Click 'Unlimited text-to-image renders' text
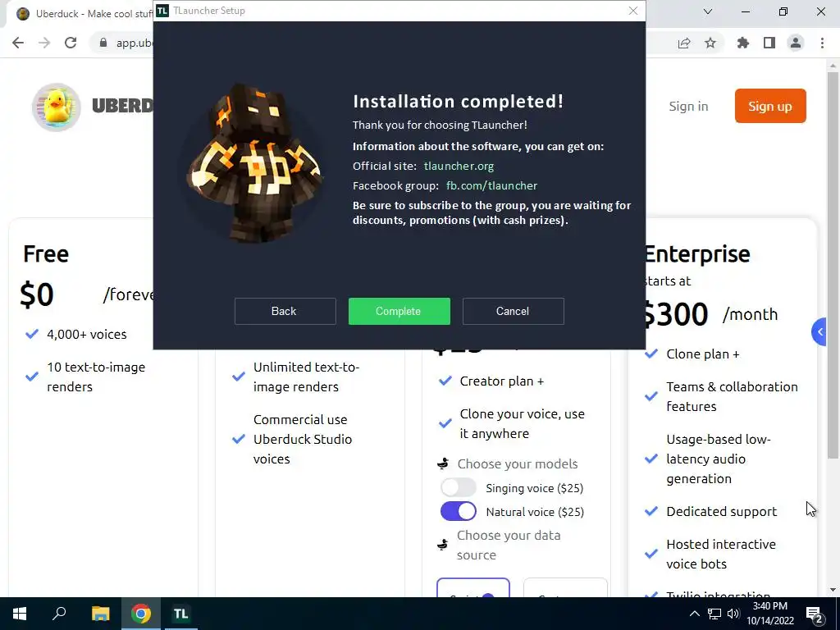Screen dimensions: 840x630 tap(307, 377)
